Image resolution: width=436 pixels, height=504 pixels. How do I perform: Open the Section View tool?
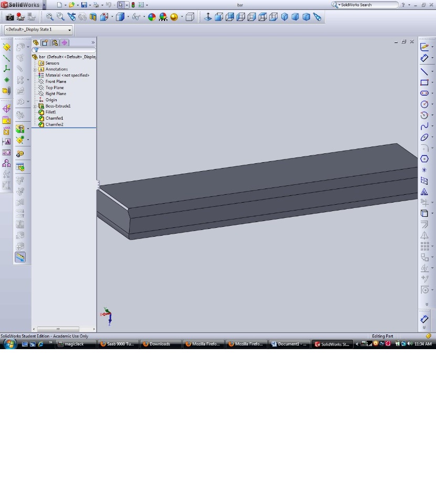pos(93,17)
